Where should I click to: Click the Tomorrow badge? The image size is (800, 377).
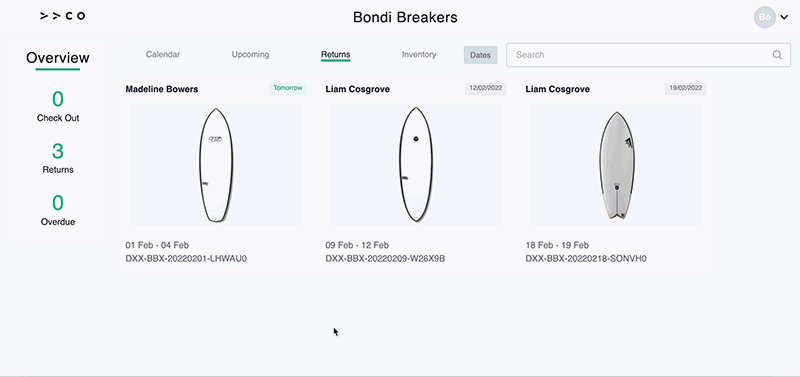288,88
